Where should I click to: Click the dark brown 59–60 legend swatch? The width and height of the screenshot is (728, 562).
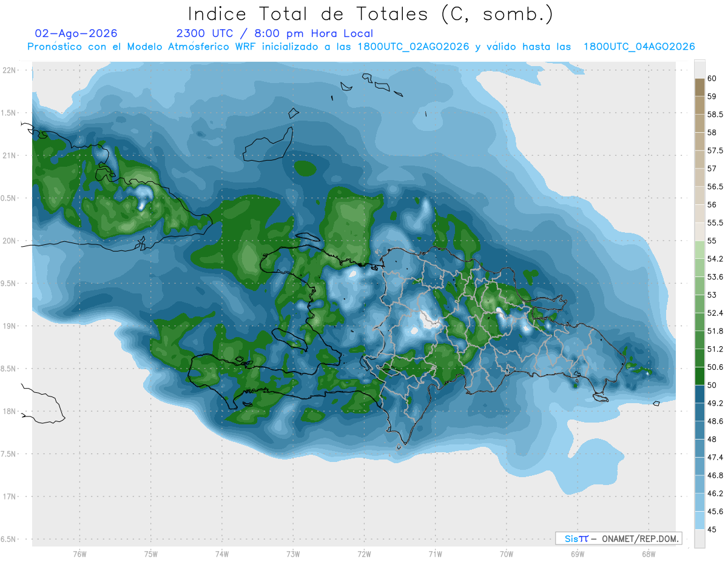point(699,87)
